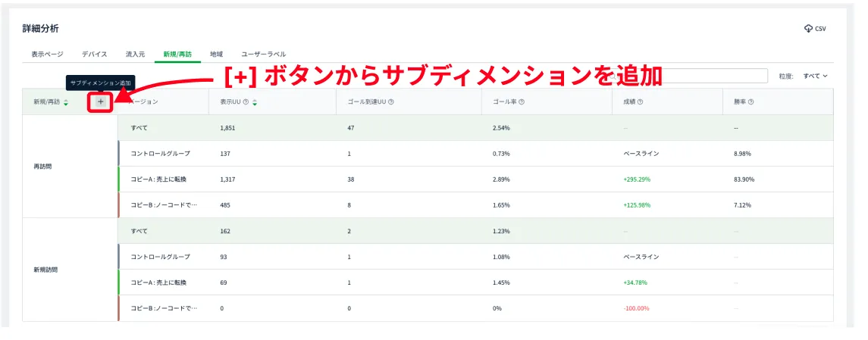Switch to the 表示ページ tab
Image resolution: width=868 pixels, height=340 pixels.
coord(47,55)
